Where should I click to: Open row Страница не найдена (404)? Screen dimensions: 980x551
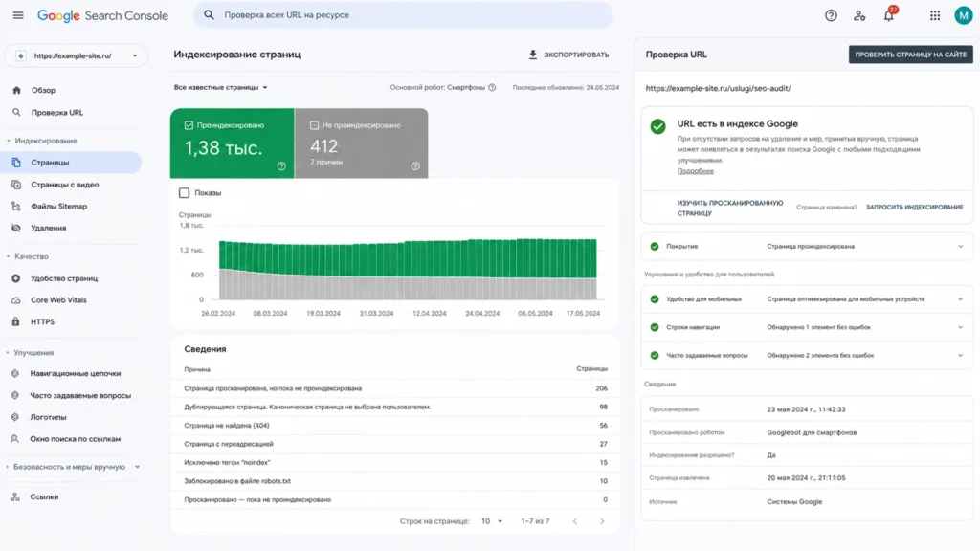pyautogui.click(x=395, y=426)
